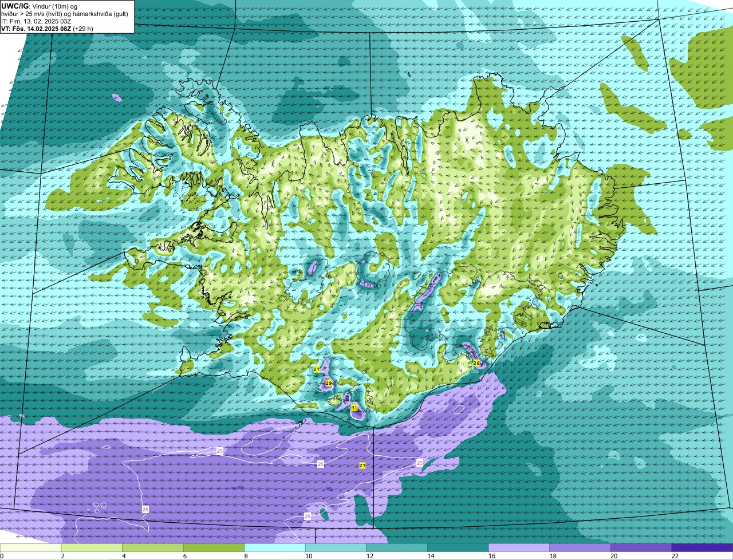Click the legend tick label 16
733x560 pixels.
[x=492, y=556]
